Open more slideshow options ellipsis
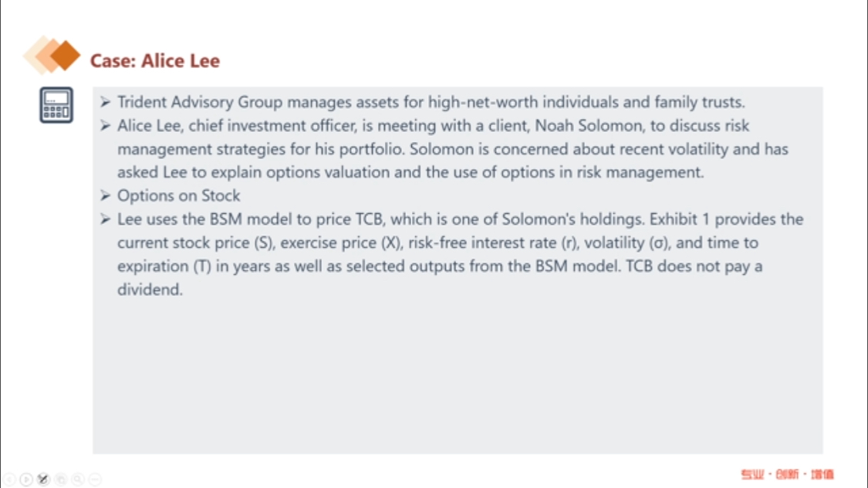The image size is (868, 488). 95,480
